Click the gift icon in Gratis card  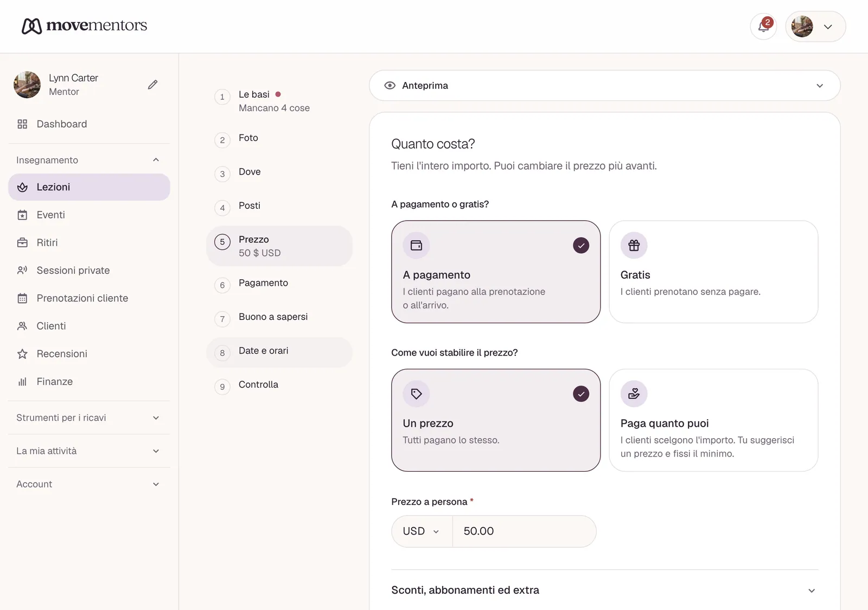coord(634,246)
